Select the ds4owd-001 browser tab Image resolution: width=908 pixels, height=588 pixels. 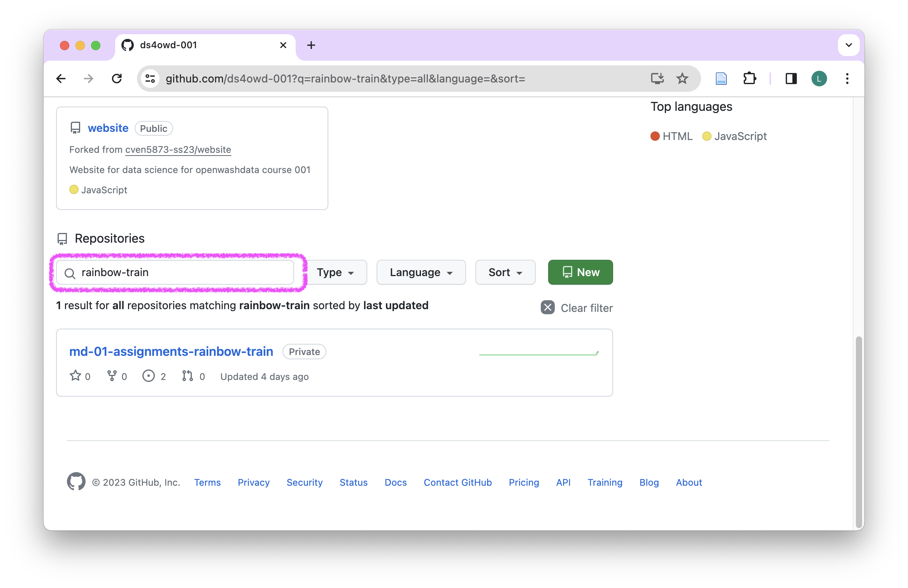coord(195,45)
